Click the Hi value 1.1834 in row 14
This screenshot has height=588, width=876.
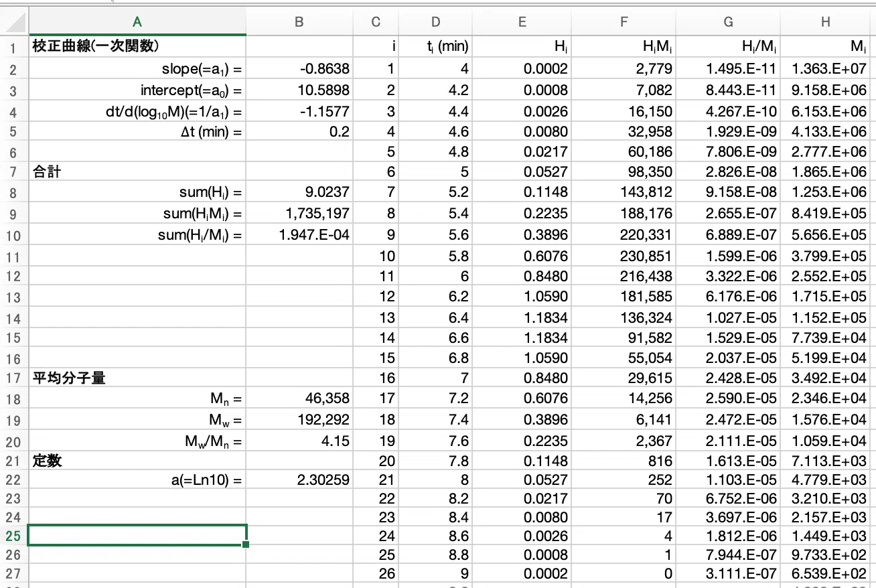522,317
